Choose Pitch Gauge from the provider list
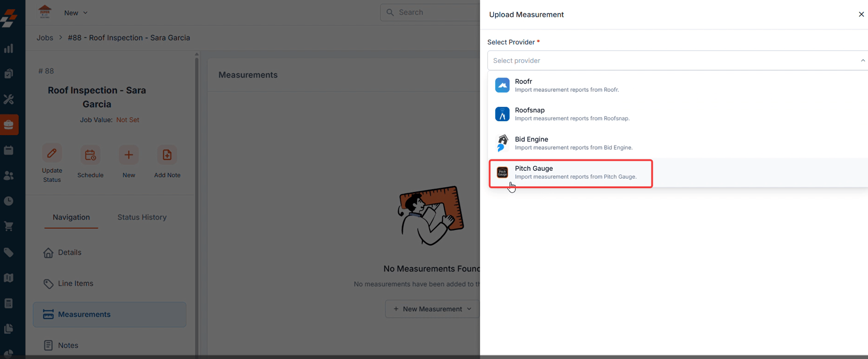This screenshot has height=359, width=868. click(678, 173)
